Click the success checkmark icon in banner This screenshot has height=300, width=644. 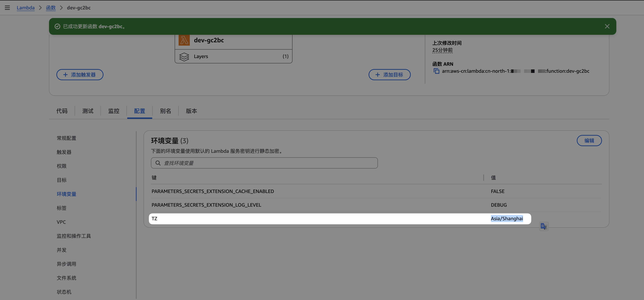click(57, 26)
